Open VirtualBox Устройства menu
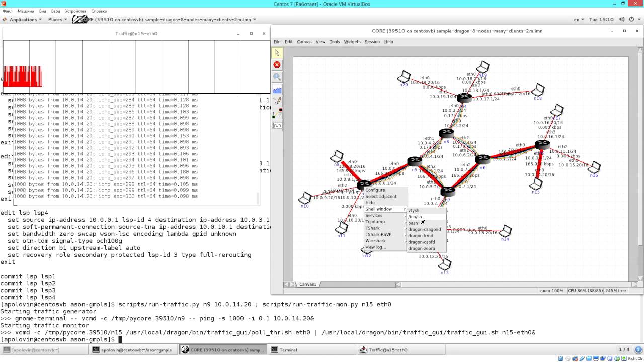644x362 pixels. point(75,11)
